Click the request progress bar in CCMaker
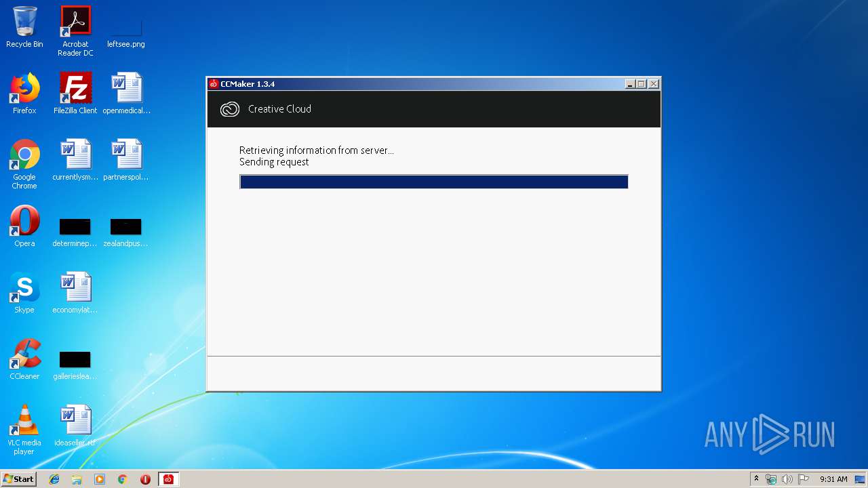 [x=434, y=182]
